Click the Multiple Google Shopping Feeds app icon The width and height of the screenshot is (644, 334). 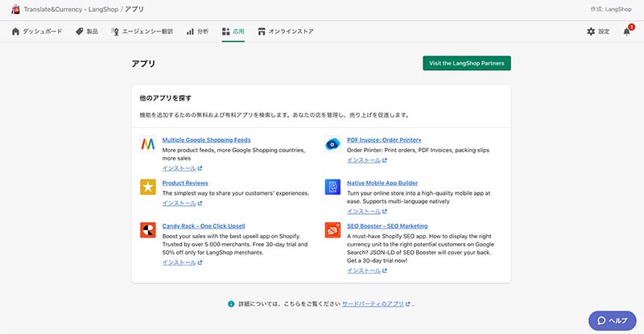(147, 144)
